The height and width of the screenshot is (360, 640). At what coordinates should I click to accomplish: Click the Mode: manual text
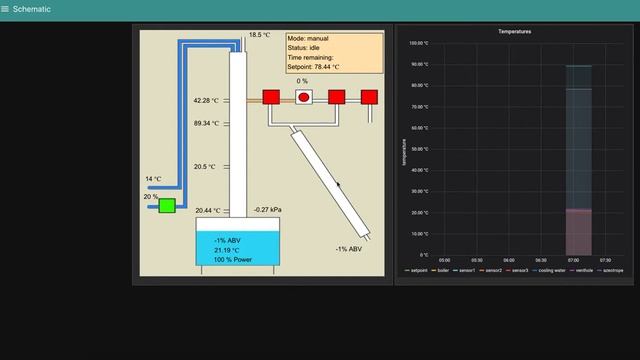(x=308, y=38)
